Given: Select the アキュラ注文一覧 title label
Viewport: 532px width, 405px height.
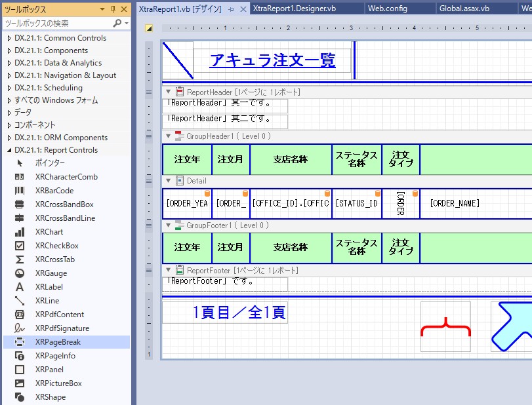Looking at the screenshot, I should click(272, 60).
